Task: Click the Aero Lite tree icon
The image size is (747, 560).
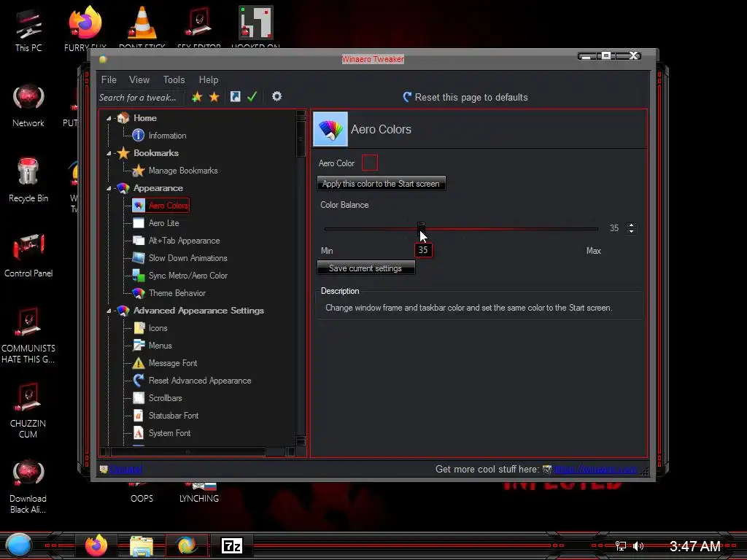Action: tap(139, 223)
